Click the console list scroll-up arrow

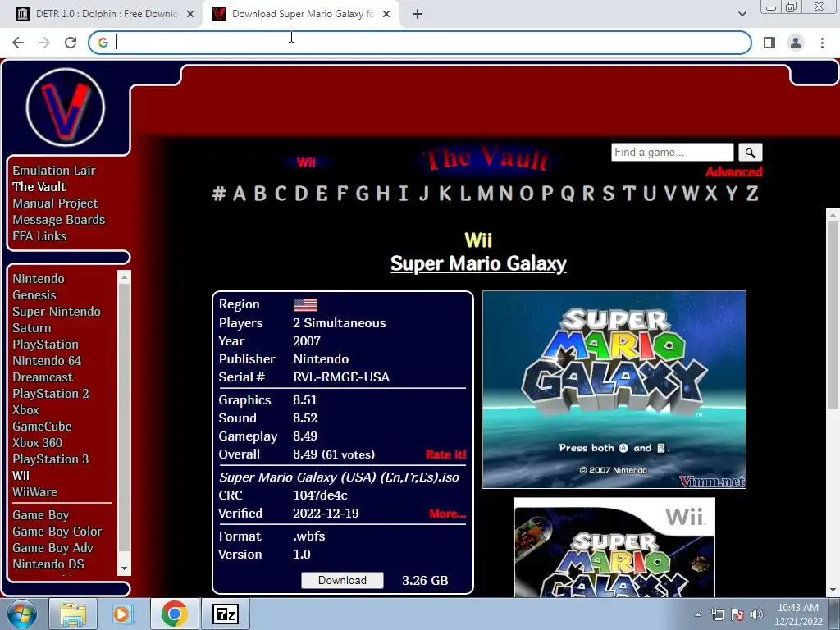click(x=125, y=277)
